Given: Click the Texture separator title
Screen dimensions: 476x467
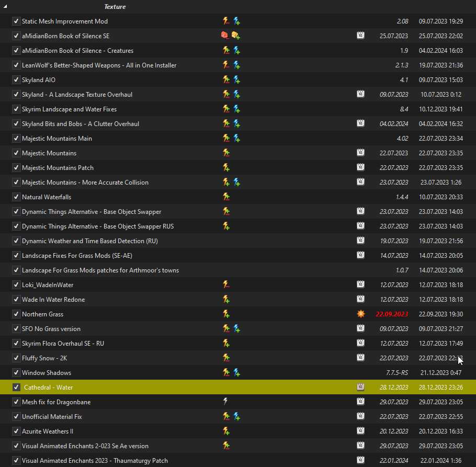Looking at the screenshot, I should (115, 7).
